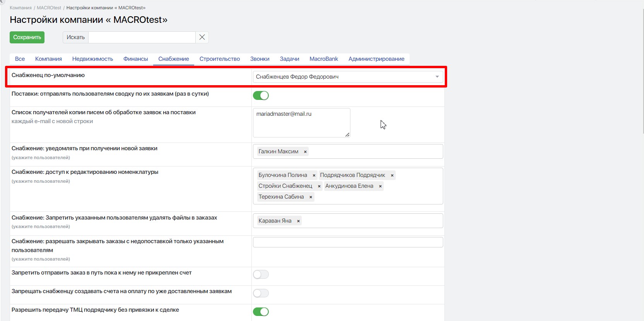Viewport: 644px width, 321px height.
Task: Open user selector for closing undersupplied orders
Action: coord(348,242)
